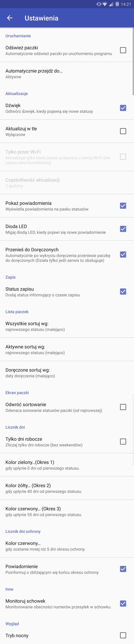This screenshot has width=134, height=644.
Task: Uncheck the Dźwięk checkbox
Action: coord(123,108)
